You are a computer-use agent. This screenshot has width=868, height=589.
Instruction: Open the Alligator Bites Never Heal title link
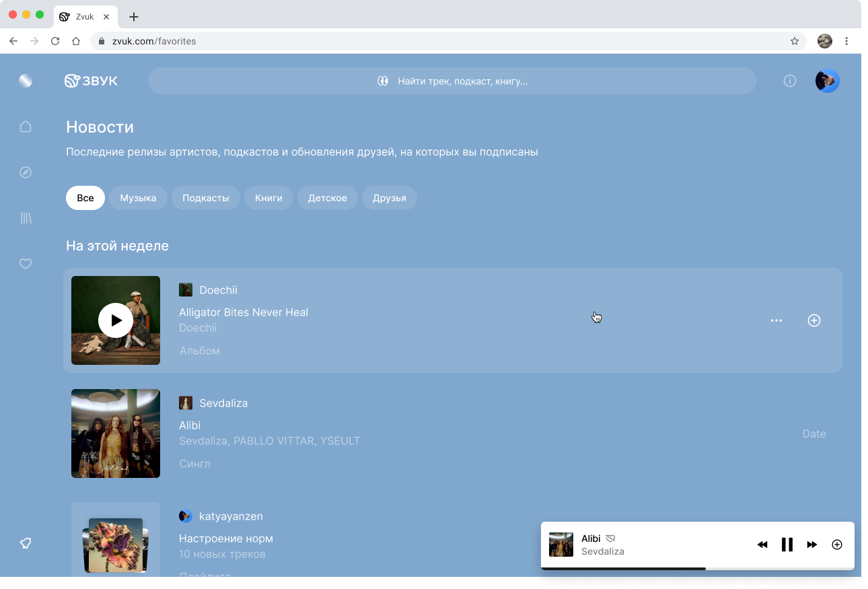point(244,312)
